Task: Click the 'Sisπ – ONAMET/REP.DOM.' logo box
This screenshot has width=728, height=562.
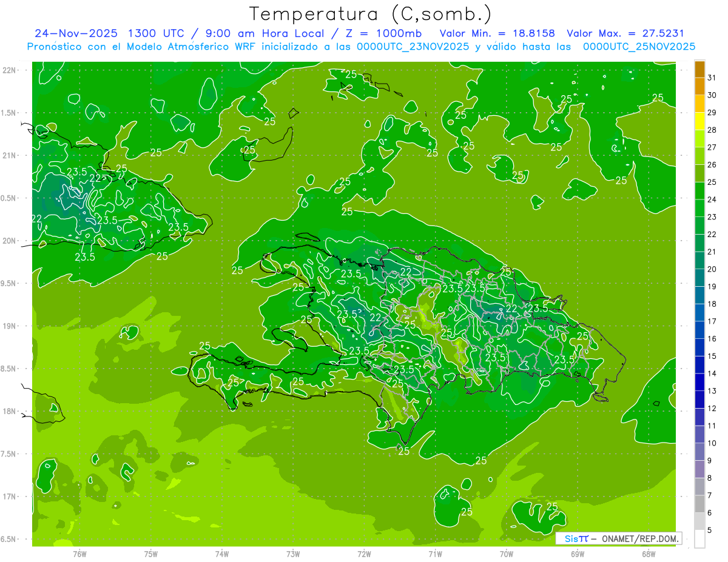Action: (619, 538)
